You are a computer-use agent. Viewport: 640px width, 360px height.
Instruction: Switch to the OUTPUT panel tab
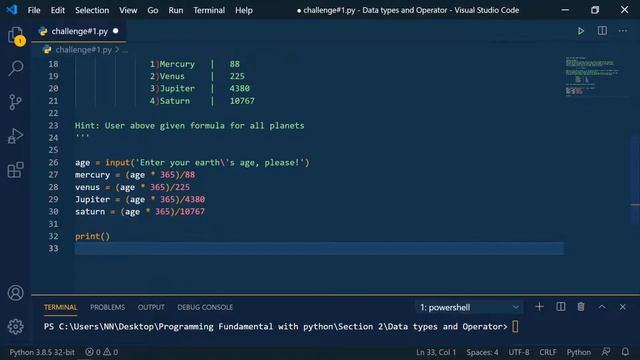point(151,307)
